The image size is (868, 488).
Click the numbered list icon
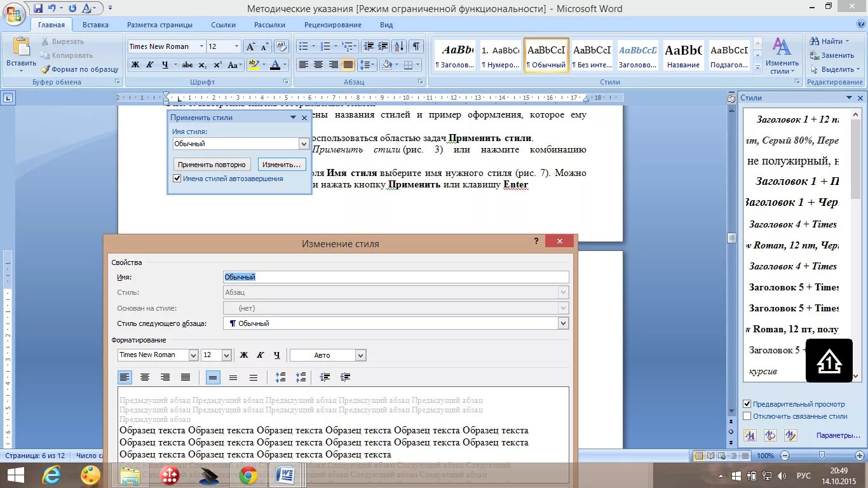coord(325,46)
